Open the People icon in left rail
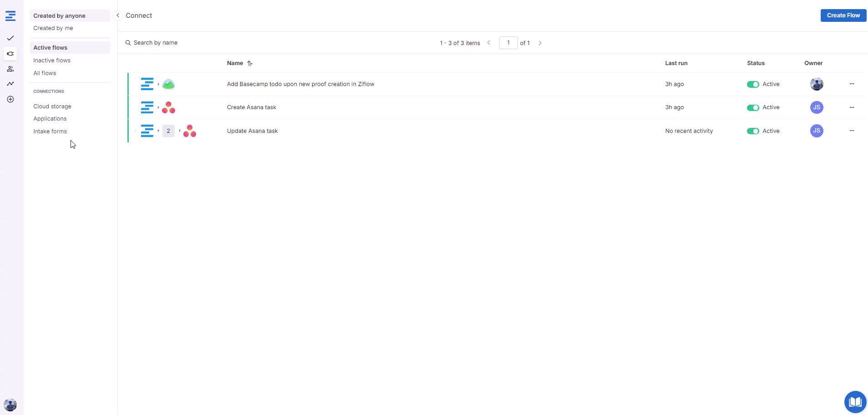This screenshot has height=415, width=868. [x=10, y=69]
